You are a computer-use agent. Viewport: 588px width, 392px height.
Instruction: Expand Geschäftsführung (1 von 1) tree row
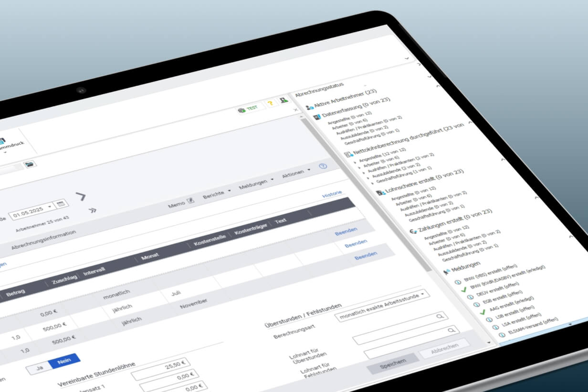373,183
